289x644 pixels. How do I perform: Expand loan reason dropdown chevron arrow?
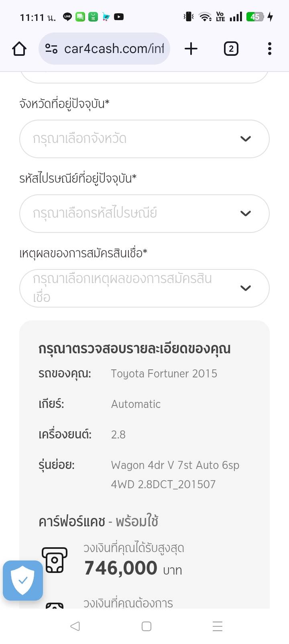(x=245, y=288)
